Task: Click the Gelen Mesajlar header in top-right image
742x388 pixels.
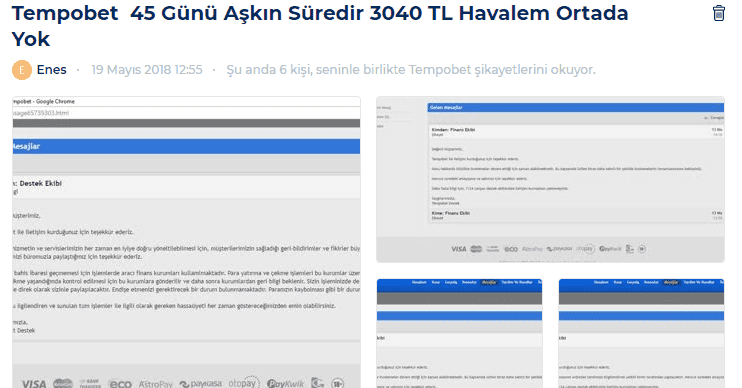Action: tap(575, 107)
